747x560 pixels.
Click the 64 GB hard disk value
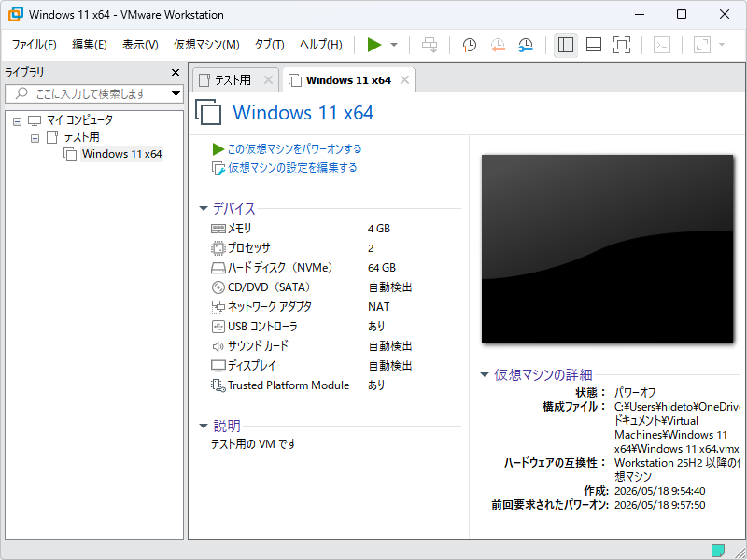pos(382,268)
